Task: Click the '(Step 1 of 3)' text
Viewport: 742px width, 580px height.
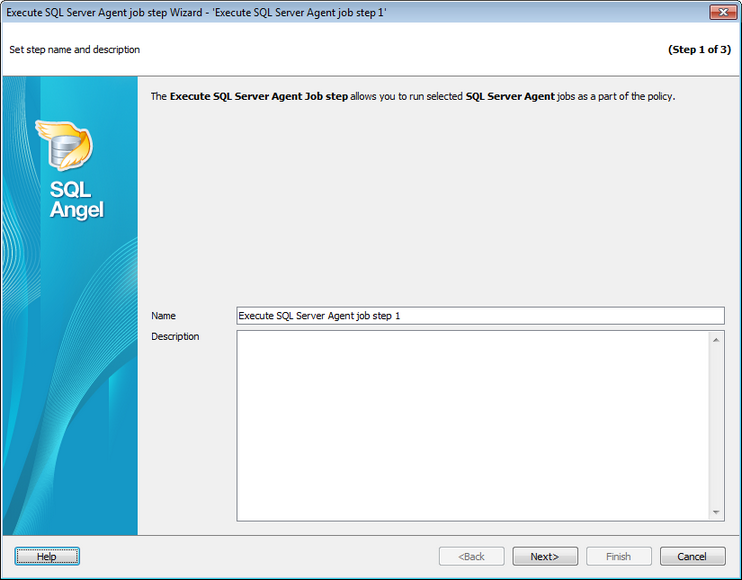Action: [x=699, y=50]
